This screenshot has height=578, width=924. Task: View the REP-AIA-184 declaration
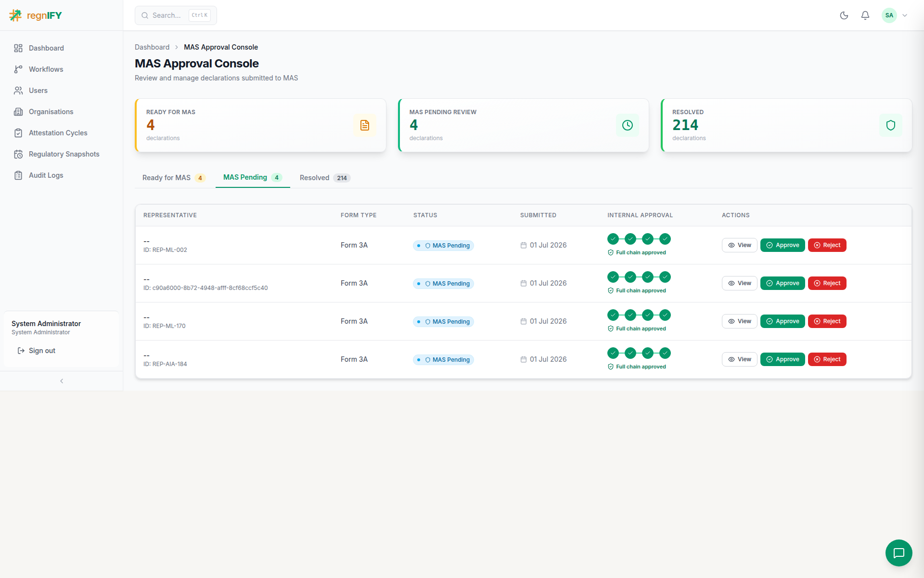tap(739, 359)
